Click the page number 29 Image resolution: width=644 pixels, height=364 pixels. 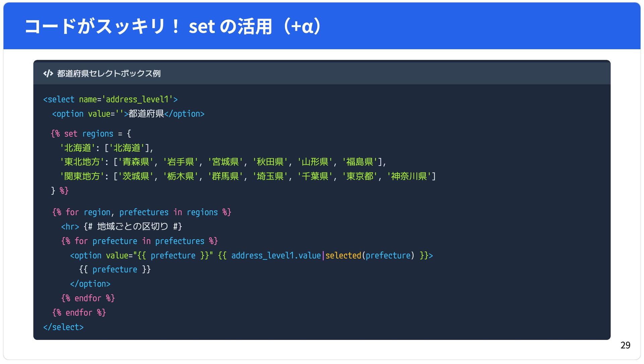(625, 345)
